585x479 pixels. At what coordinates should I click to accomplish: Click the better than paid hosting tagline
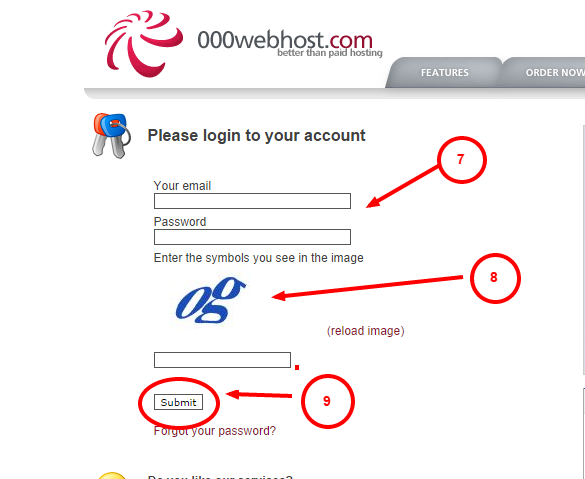[x=330, y=53]
